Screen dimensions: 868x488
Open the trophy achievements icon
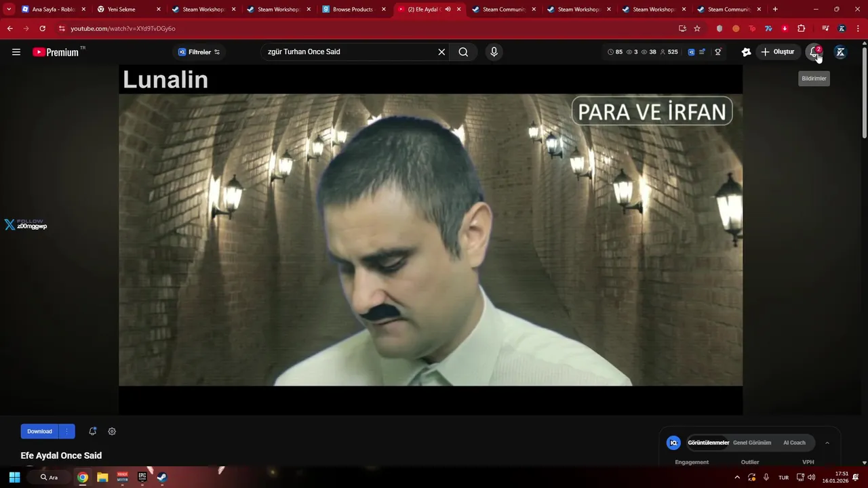coord(718,52)
